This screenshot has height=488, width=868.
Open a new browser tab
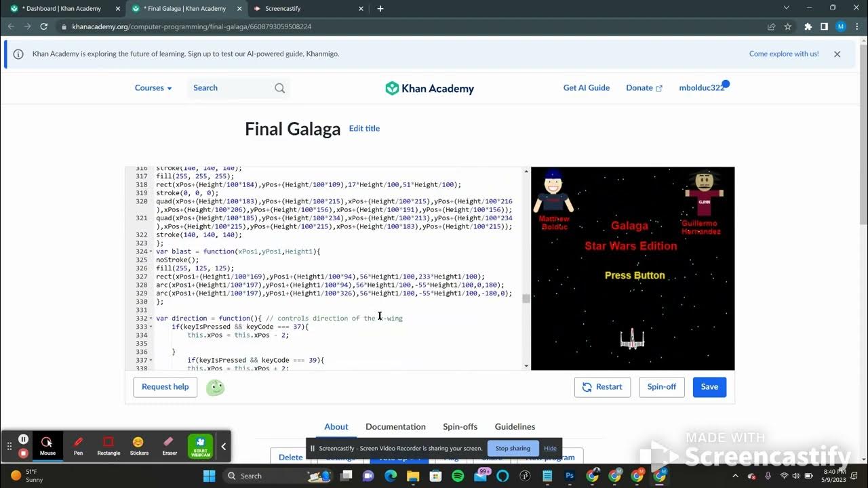pyautogui.click(x=380, y=9)
